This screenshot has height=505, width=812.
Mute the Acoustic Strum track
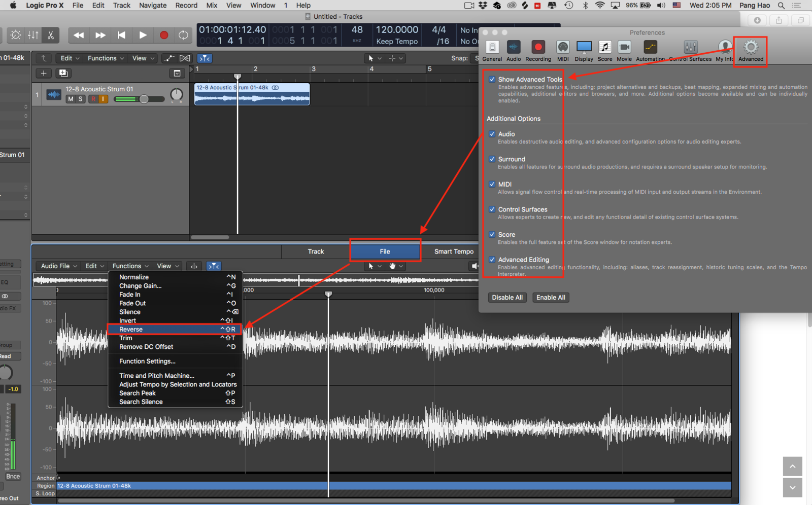(71, 99)
